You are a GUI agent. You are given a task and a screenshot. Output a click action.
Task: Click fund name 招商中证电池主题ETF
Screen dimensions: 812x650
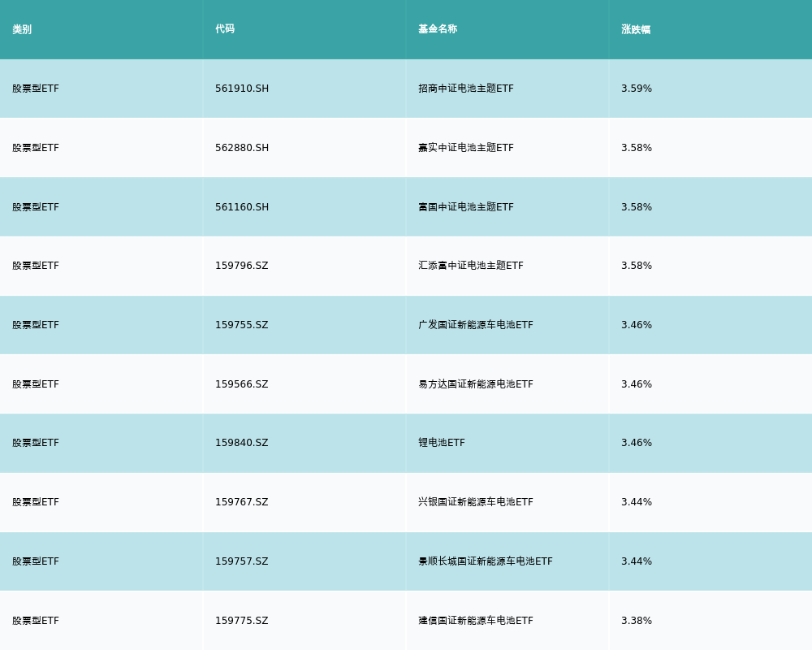click(466, 88)
